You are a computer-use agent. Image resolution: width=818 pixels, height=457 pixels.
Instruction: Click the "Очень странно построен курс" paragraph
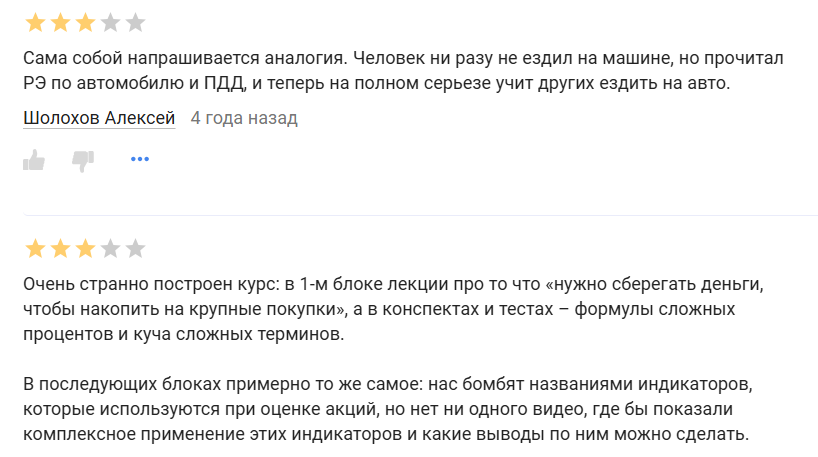click(390, 308)
